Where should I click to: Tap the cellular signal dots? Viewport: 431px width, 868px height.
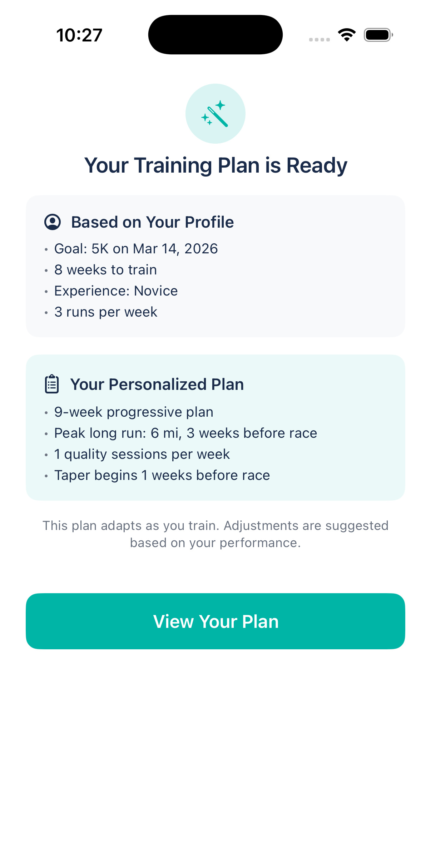319,39
